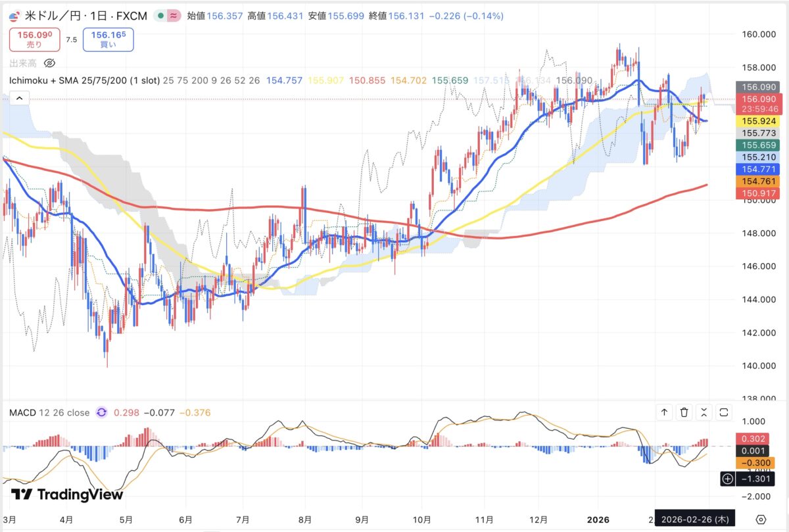Image resolution: width=789 pixels, height=532 pixels.
Task: Select the MACD 12 26 close legend
Action: pyautogui.click(x=49, y=412)
